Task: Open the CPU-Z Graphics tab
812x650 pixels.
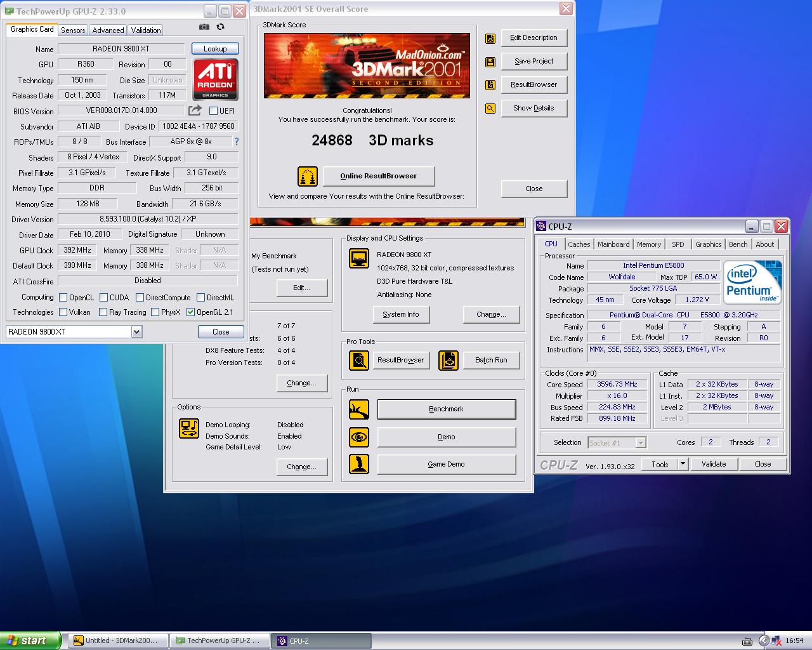Action: (709, 244)
